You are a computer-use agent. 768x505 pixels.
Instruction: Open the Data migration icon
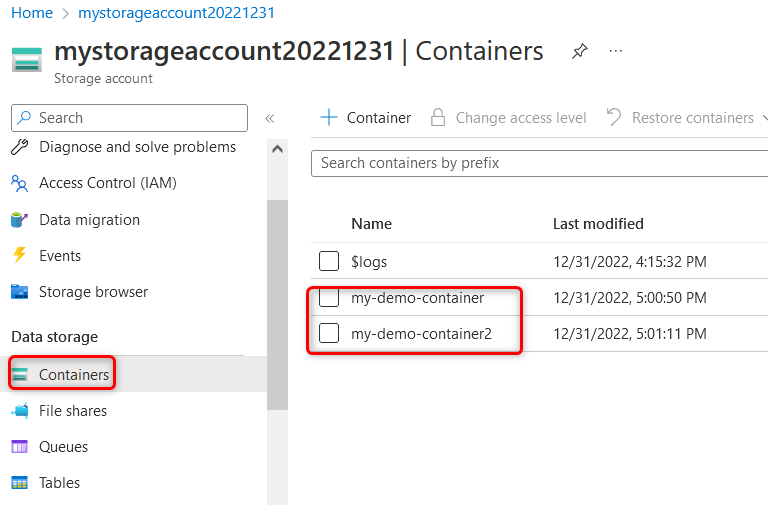[19, 220]
